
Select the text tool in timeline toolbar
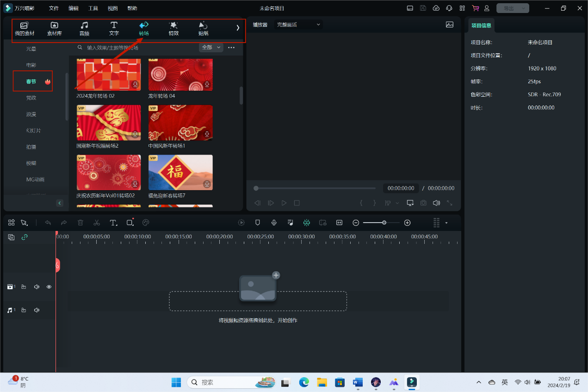(113, 223)
